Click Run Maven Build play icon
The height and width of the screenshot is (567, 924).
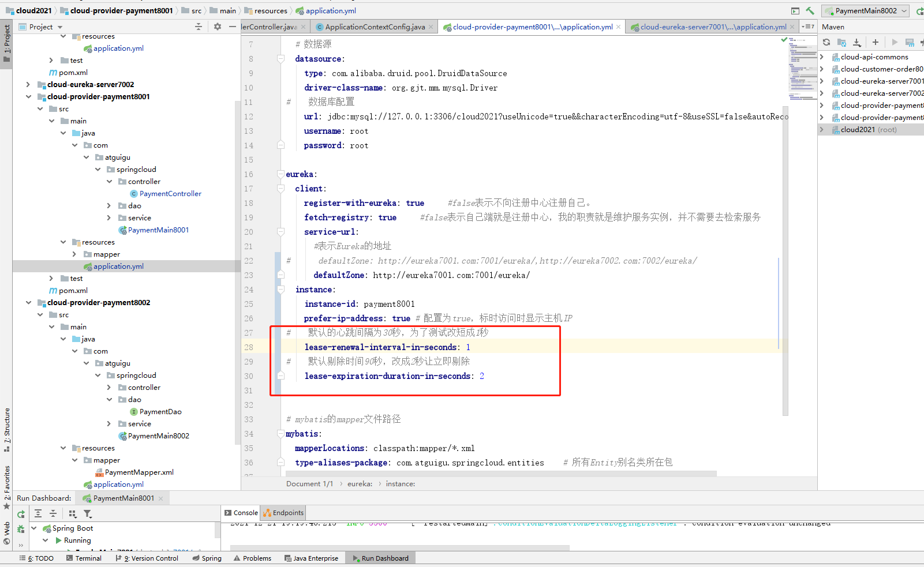coord(895,42)
